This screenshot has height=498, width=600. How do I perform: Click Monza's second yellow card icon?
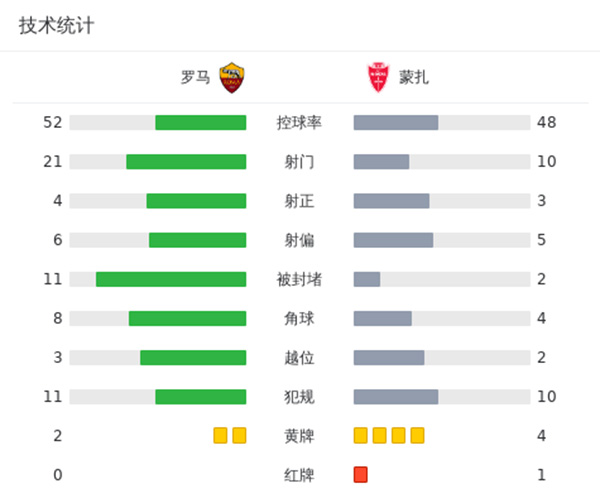click(380, 435)
